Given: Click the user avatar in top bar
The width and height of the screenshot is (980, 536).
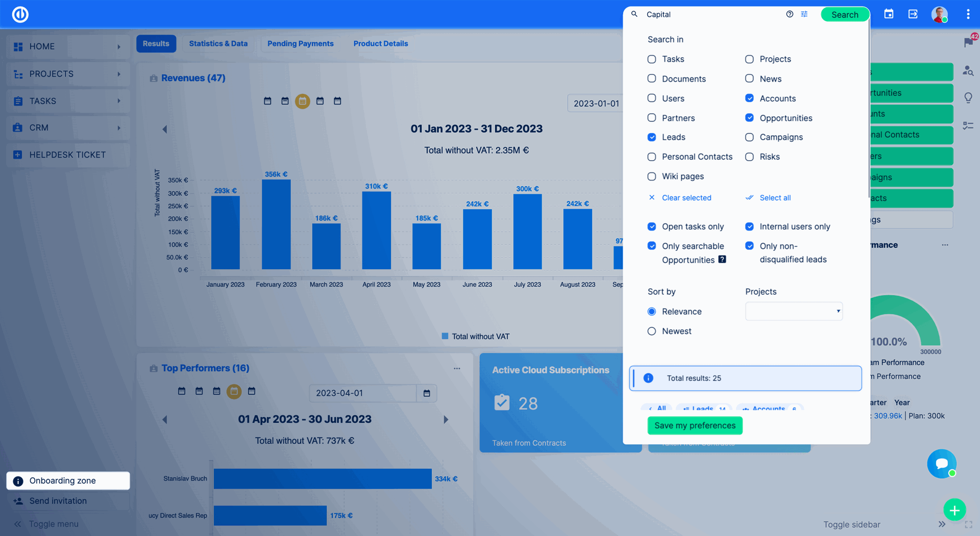Looking at the screenshot, I should coord(939,14).
